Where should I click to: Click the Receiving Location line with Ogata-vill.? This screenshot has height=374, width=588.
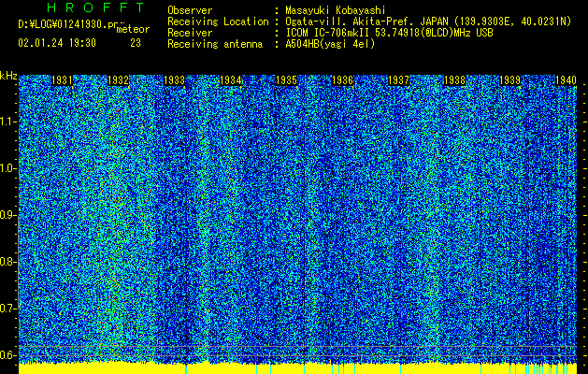point(369,22)
